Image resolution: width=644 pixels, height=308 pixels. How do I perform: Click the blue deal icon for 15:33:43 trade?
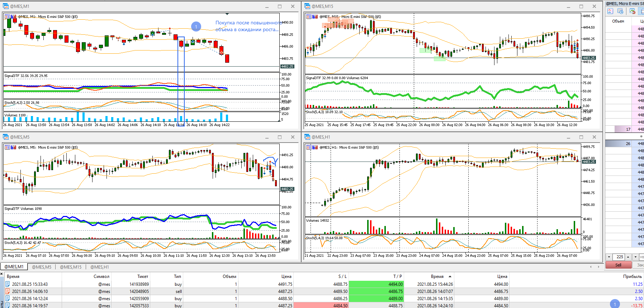(8, 284)
